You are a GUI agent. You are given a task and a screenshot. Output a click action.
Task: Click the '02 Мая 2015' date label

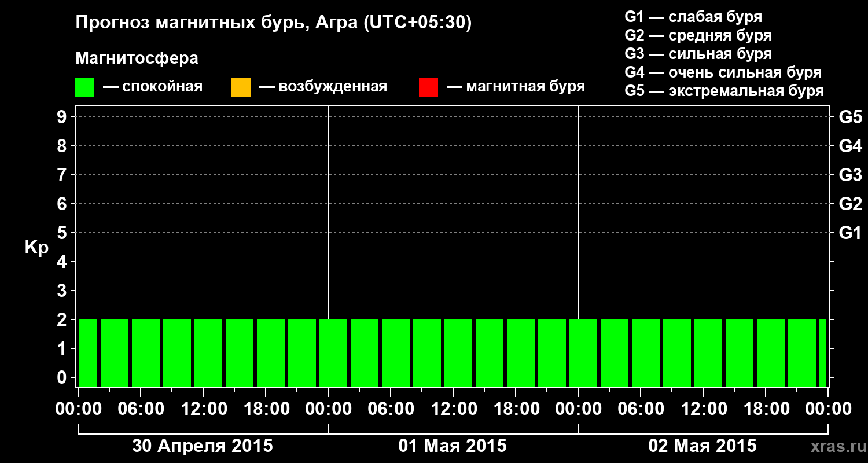pyautogui.click(x=703, y=446)
